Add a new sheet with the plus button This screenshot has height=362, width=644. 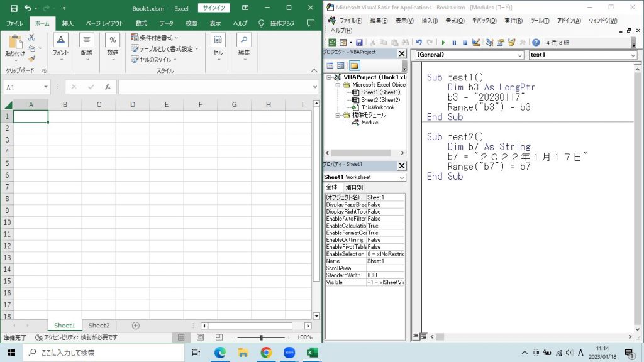135,326
